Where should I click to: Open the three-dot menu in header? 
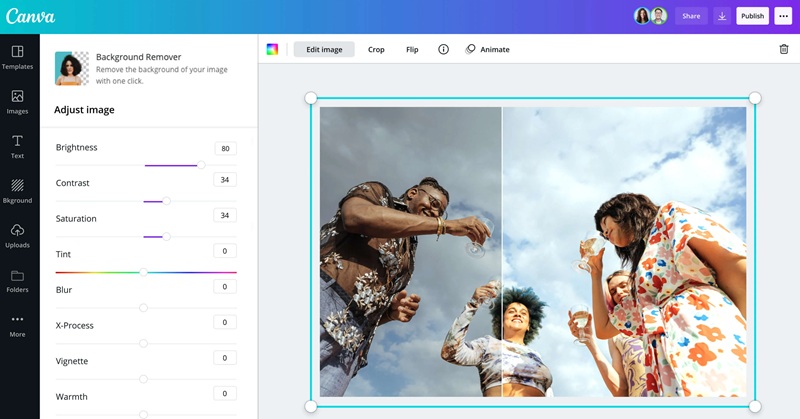tap(783, 16)
